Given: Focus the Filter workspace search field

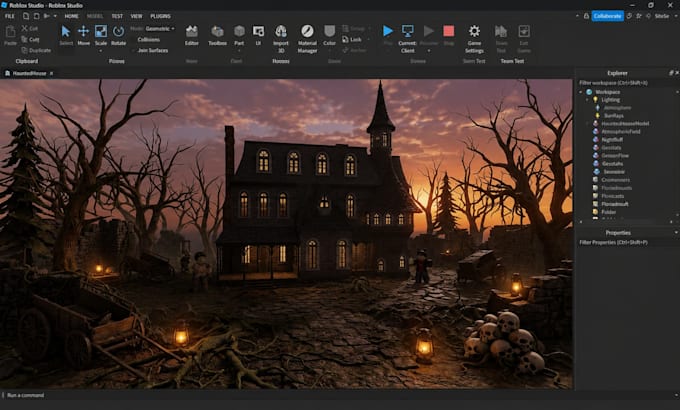Looking at the screenshot, I should tap(627, 83).
